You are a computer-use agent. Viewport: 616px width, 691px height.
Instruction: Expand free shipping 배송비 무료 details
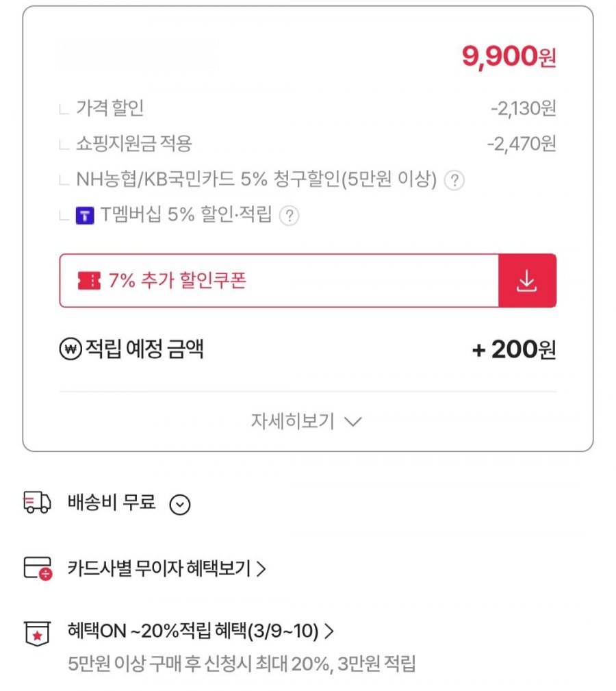click(x=179, y=505)
